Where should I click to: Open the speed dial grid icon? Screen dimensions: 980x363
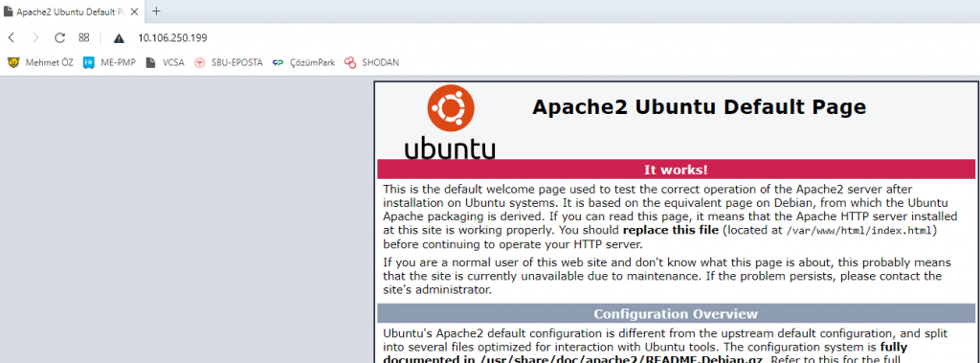click(84, 37)
